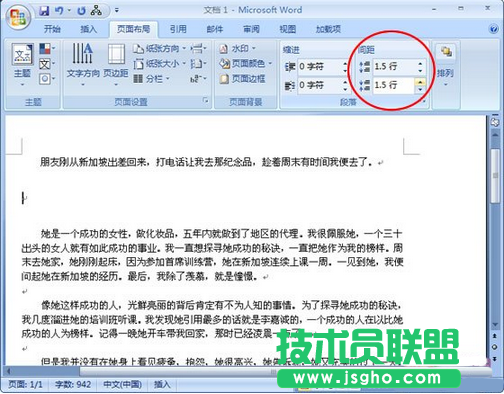
Task: Open Customize Quick Access Toolbar dropdown arrow
Action: [117, 10]
